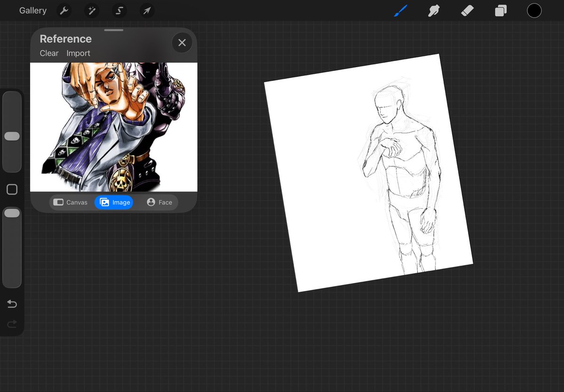
Task: Click the reference image preview
Action: click(x=114, y=127)
